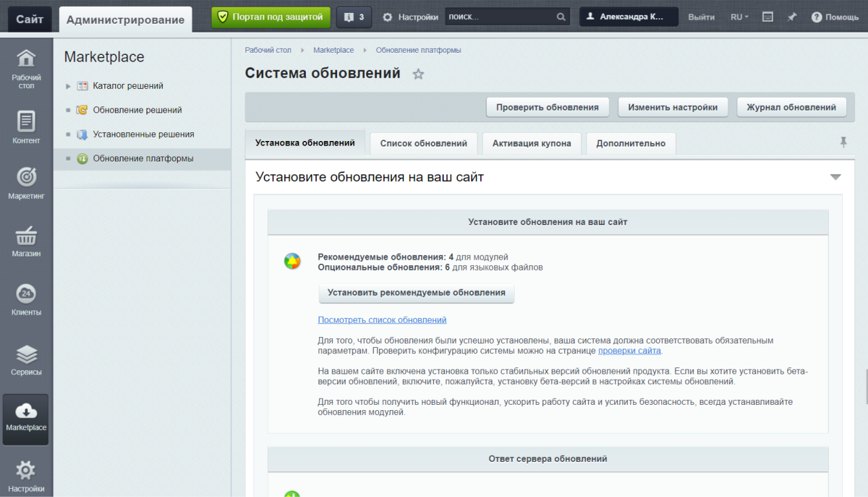Open Настройки in the top bar
This screenshot has height=497, width=868.
click(410, 17)
